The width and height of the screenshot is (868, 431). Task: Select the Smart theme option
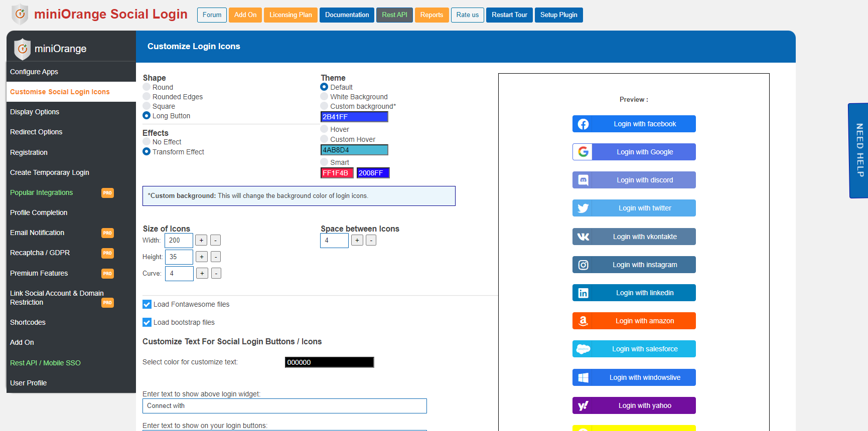point(324,162)
